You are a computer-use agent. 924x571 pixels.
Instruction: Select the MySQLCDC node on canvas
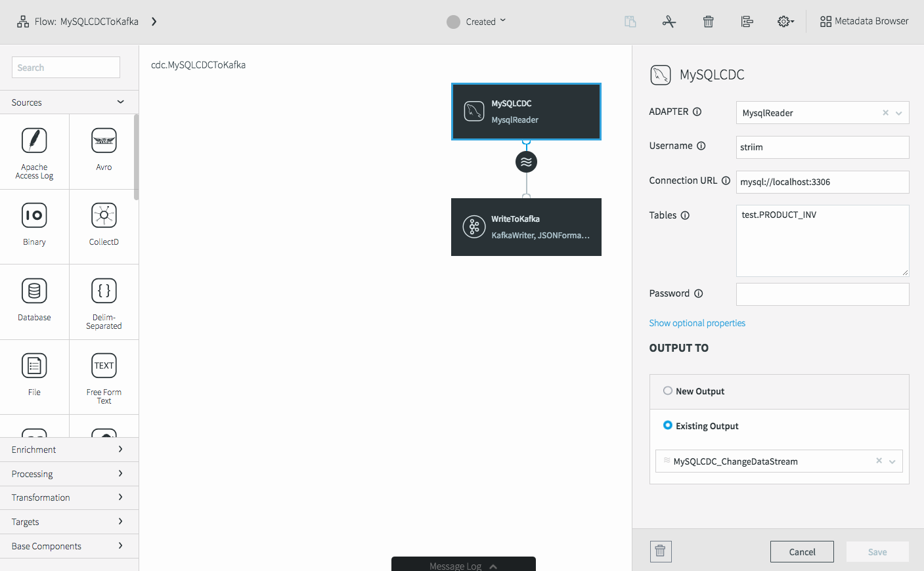point(526,112)
